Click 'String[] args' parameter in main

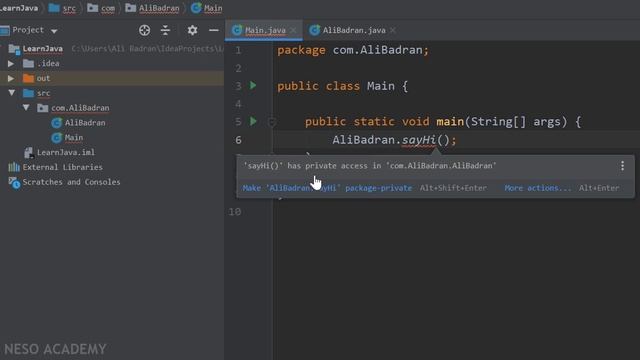(x=519, y=122)
